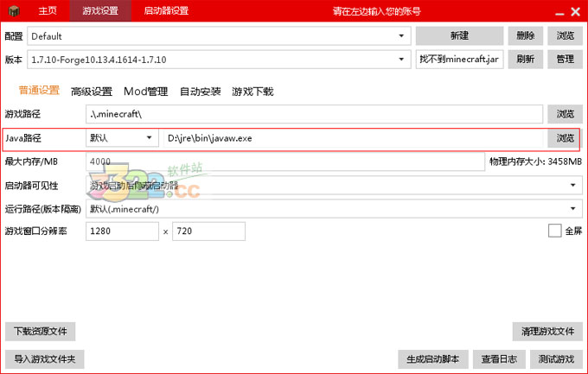
Task: Enable the 全屏 checkbox
Action: 554,231
